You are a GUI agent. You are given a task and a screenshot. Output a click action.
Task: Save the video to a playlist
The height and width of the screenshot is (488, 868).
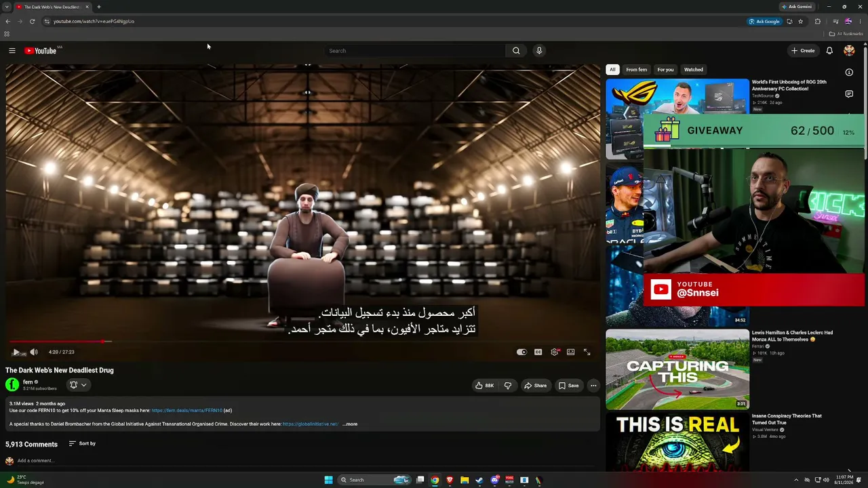[568, 386]
